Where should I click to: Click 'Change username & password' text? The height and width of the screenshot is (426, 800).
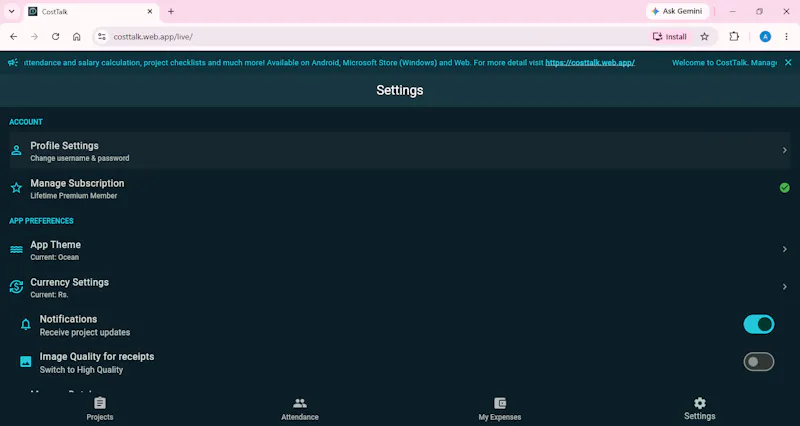click(80, 158)
